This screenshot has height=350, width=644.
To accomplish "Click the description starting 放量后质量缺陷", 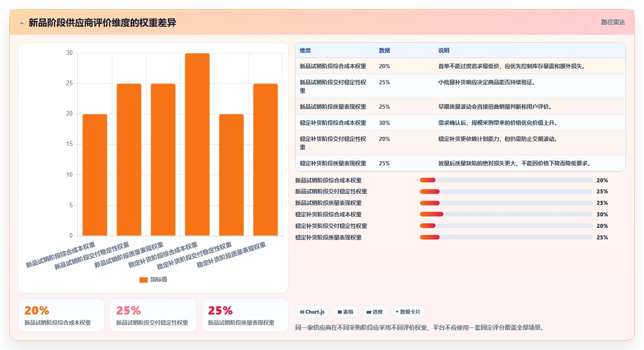I will [514, 163].
